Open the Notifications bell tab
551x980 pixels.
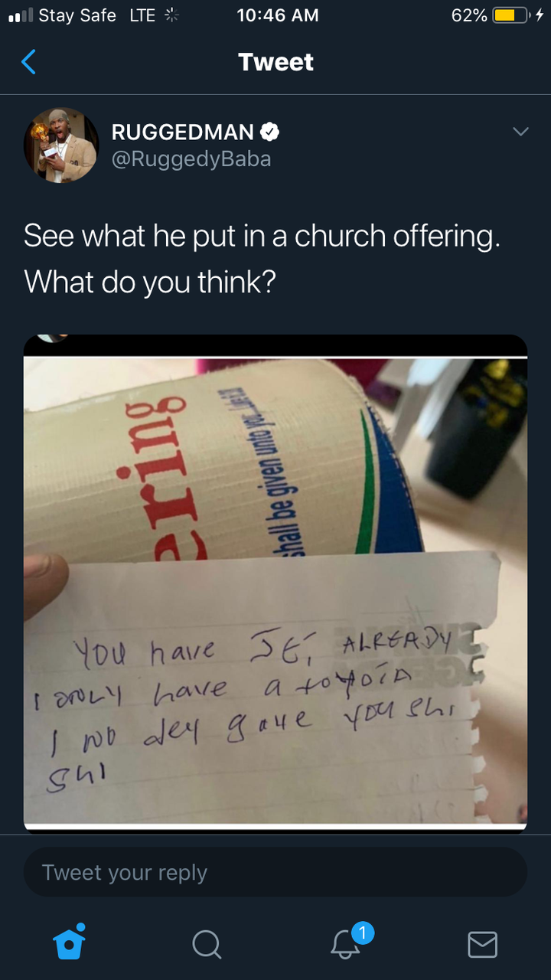tap(345, 944)
